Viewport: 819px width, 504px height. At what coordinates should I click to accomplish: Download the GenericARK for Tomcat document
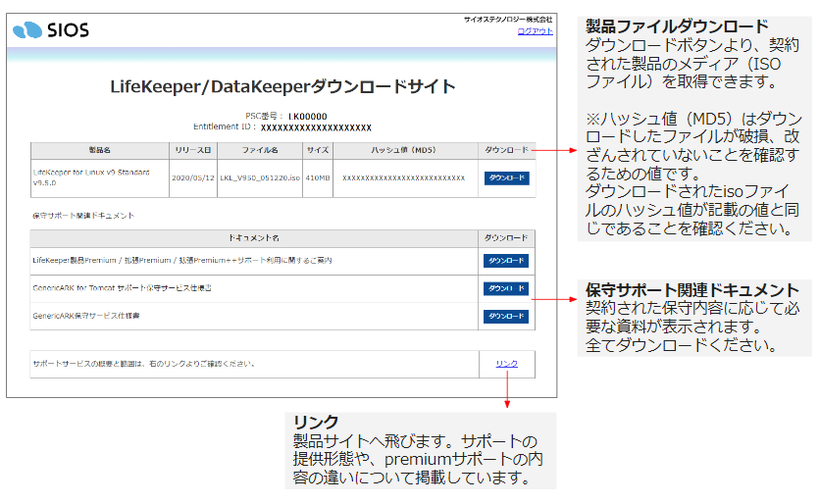[x=505, y=288]
